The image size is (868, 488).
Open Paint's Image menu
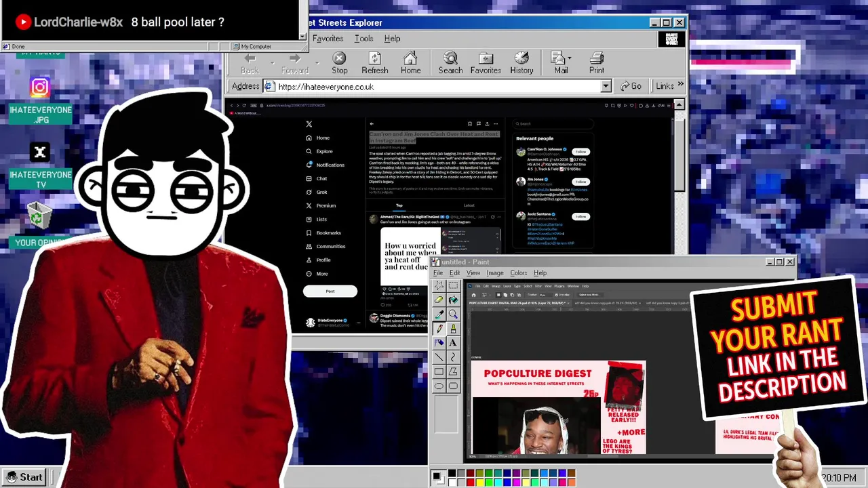tap(495, 273)
